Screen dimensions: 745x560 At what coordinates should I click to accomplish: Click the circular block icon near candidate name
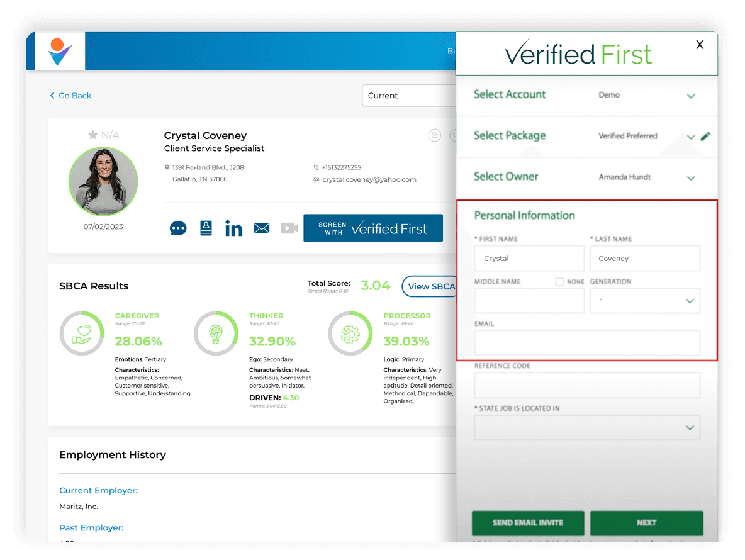pos(434,135)
